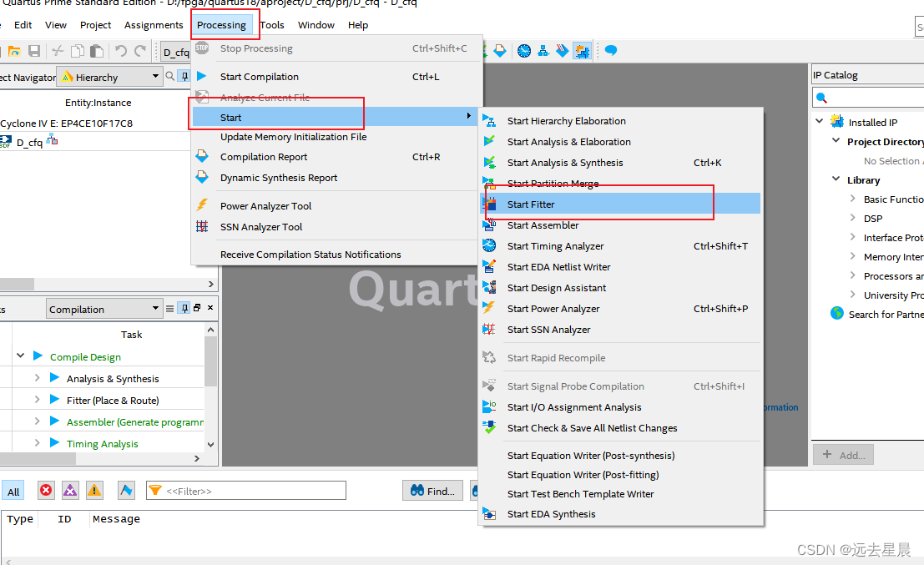Click Search for Partner IP link
924x565 pixels.
[886, 314]
